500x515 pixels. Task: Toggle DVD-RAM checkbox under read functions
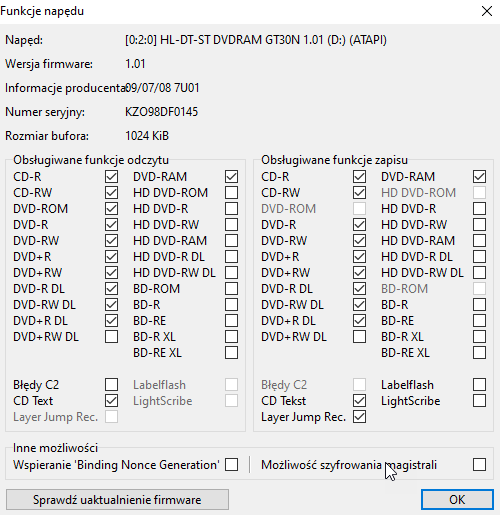(x=231, y=177)
